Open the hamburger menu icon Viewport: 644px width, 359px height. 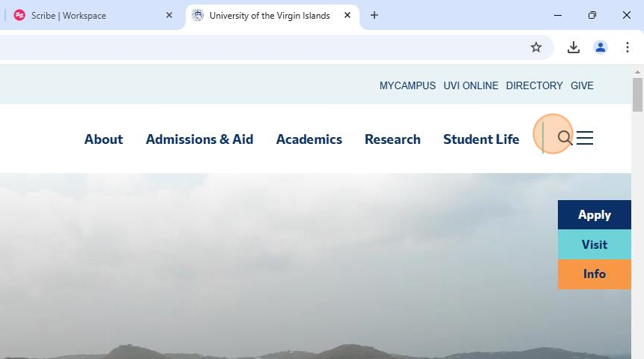[x=585, y=138]
